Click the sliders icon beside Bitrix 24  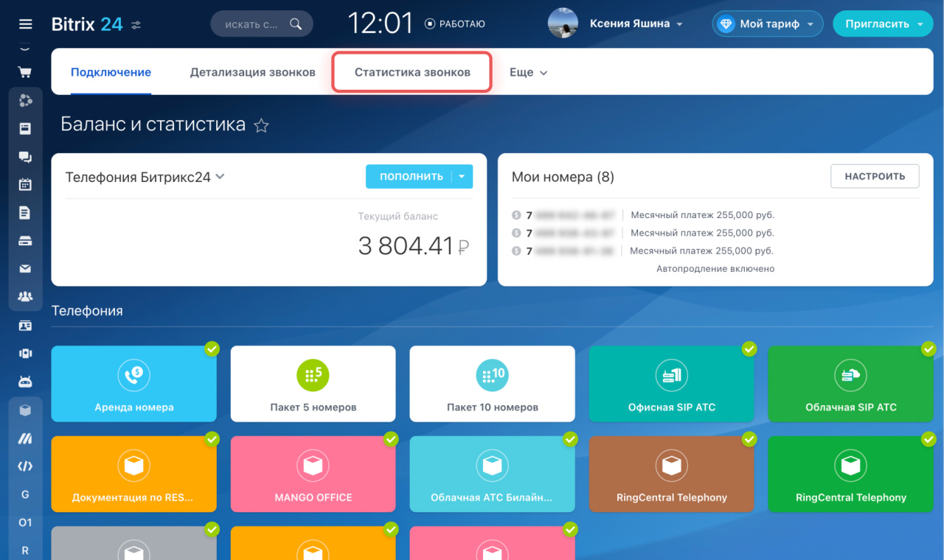point(136,24)
